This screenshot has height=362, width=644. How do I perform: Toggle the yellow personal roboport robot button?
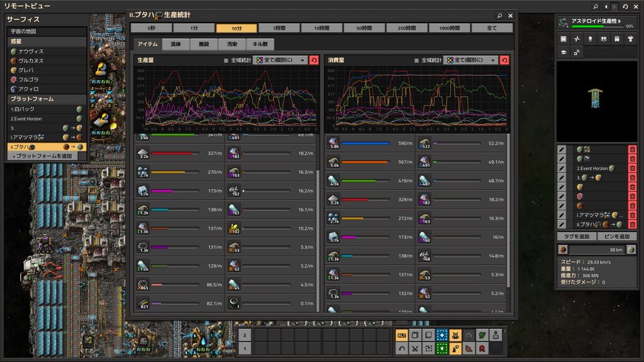click(455, 336)
